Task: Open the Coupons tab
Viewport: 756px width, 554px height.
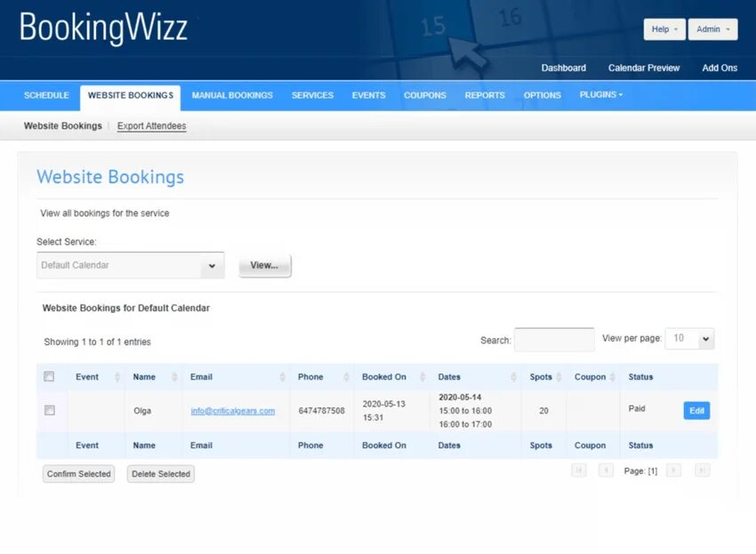Action: pyautogui.click(x=425, y=95)
